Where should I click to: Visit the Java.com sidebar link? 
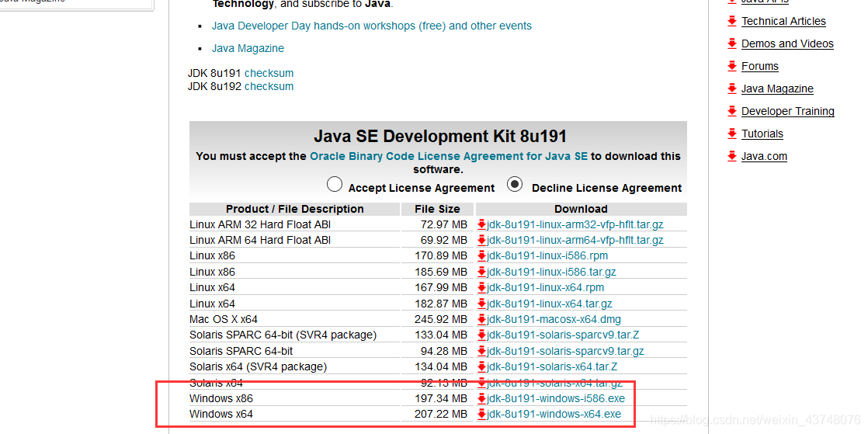[x=764, y=156]
